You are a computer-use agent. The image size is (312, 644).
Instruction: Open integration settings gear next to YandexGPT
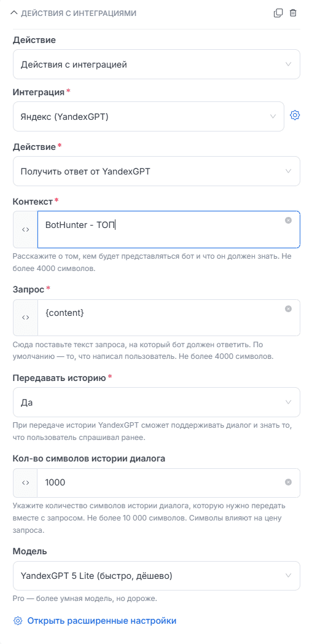pos(294,116)
